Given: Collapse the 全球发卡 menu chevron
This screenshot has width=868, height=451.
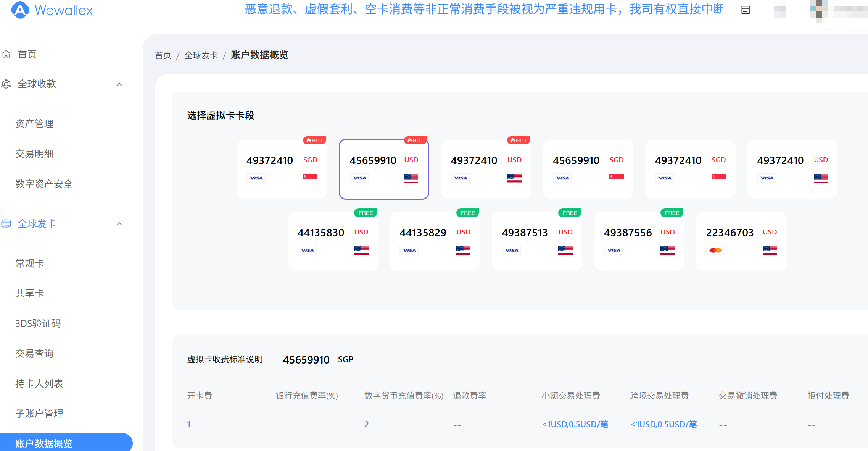Looking at the screenshot, I should pyautogui.click(x=119, y=224).
